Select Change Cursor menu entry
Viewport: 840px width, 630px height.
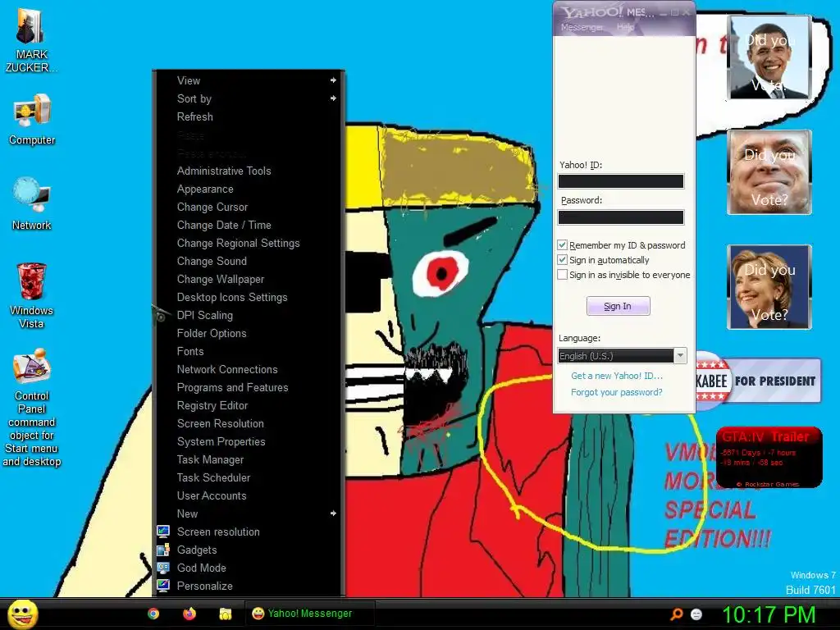point(249,207)
